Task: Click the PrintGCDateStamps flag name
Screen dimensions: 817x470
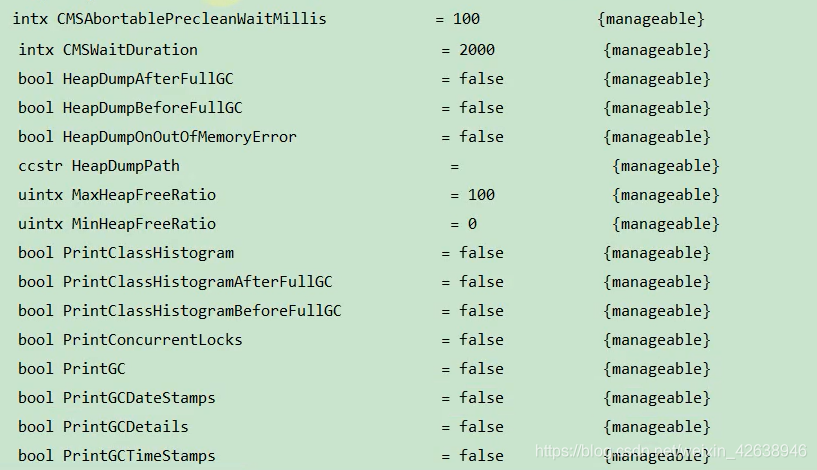Action: pyautogui.click(x=139, y=398)
